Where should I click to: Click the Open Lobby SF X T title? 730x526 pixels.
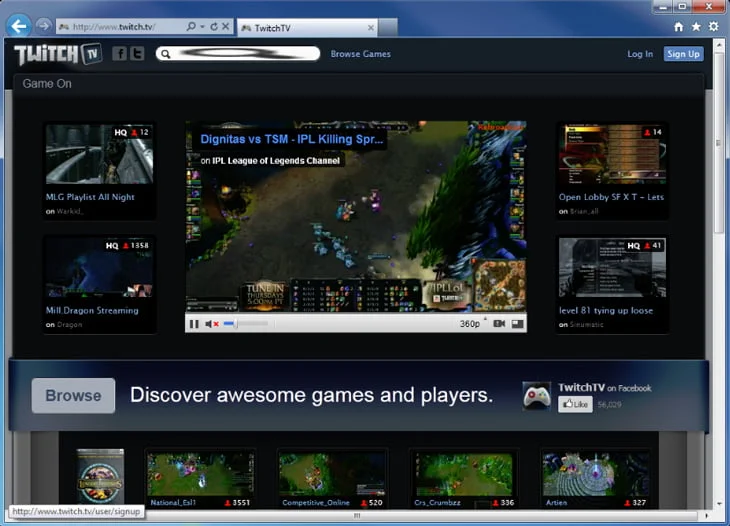[x=611, y=197]
